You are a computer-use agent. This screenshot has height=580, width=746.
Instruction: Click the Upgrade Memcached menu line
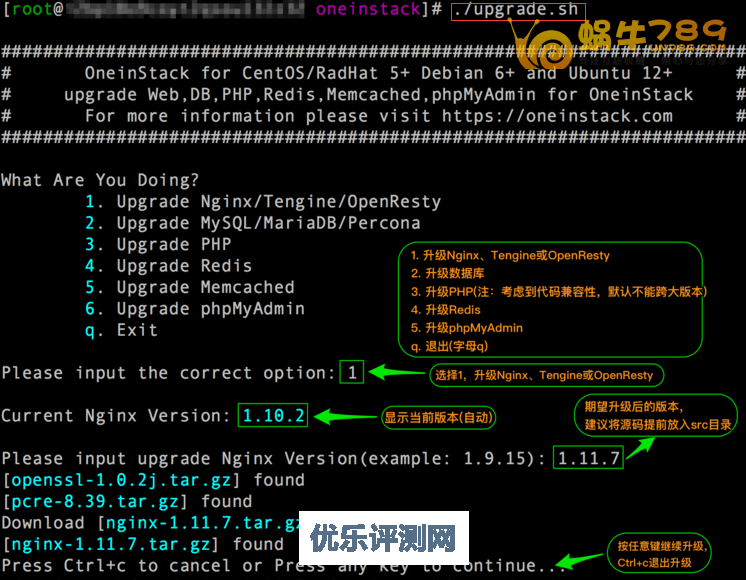189,287
